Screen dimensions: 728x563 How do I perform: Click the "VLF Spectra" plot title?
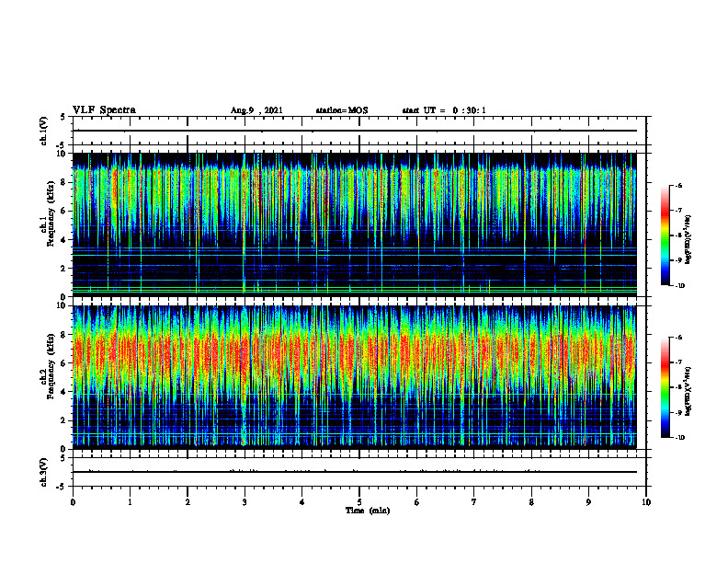tap(104, 110)
